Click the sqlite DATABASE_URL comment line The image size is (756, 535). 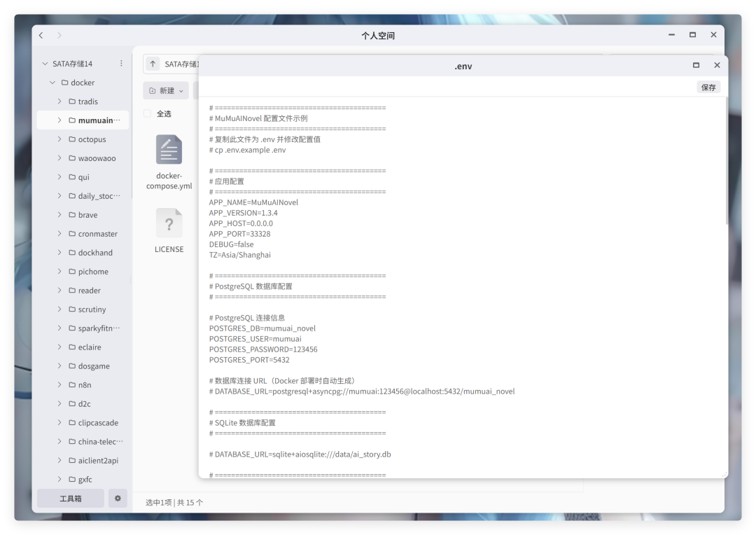click(300, 454)
